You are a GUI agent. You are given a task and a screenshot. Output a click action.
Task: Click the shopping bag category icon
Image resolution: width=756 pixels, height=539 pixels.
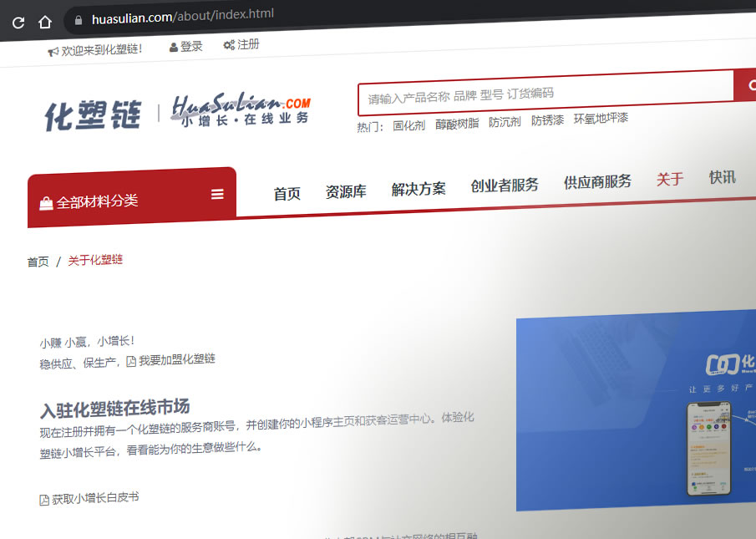click(x=46, y=204)
